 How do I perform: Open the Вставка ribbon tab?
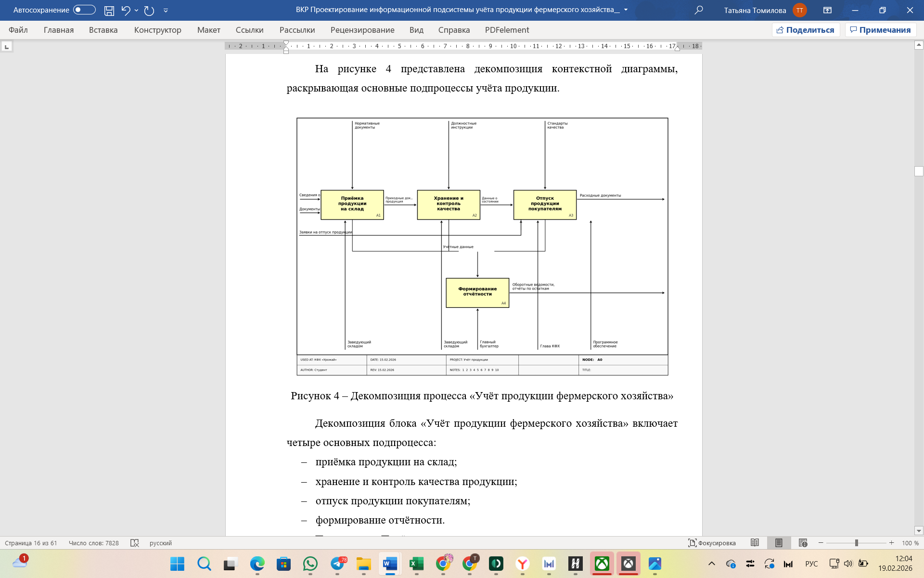(x=103, y=30)
